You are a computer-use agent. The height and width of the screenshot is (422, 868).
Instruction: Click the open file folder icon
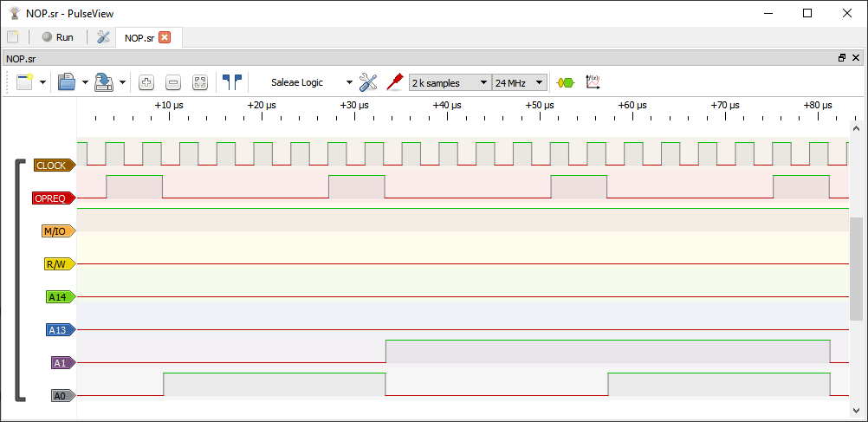click(67, 82)
